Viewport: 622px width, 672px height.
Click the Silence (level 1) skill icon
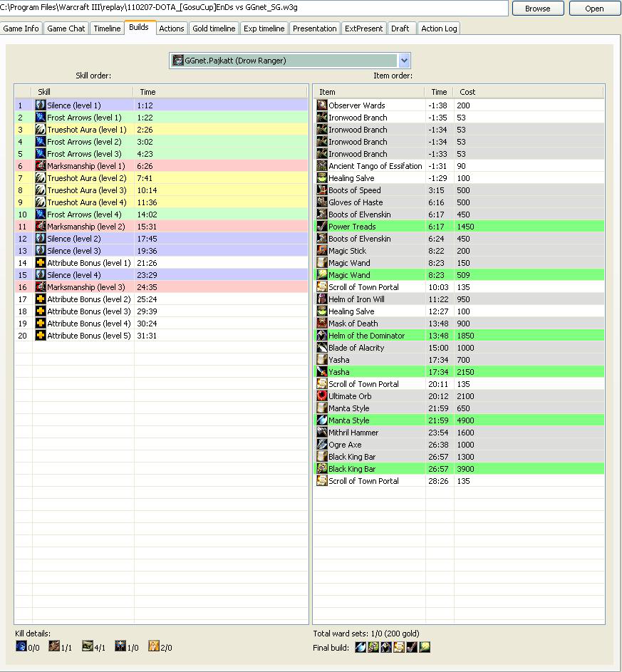pyautogui.click(x=41, y=105)
